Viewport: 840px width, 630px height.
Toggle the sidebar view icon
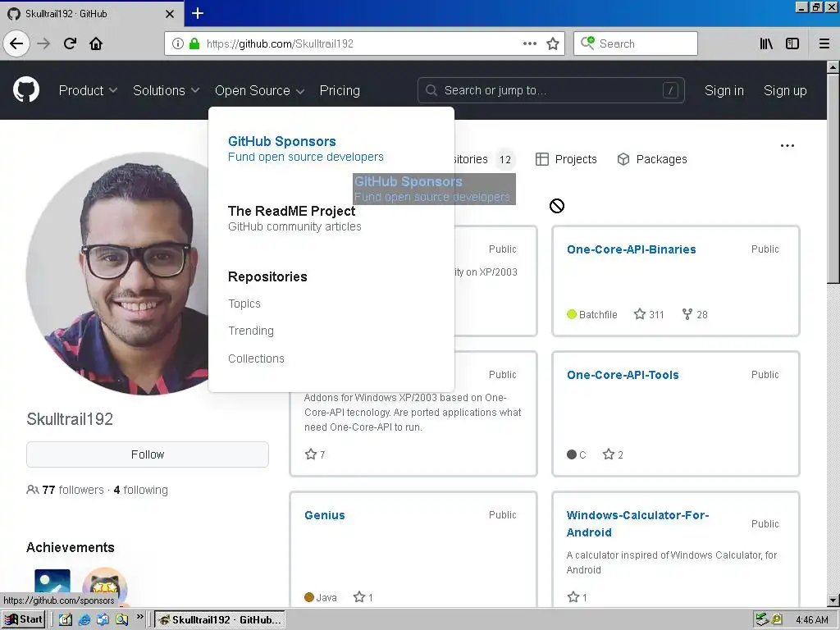[792, 43]
